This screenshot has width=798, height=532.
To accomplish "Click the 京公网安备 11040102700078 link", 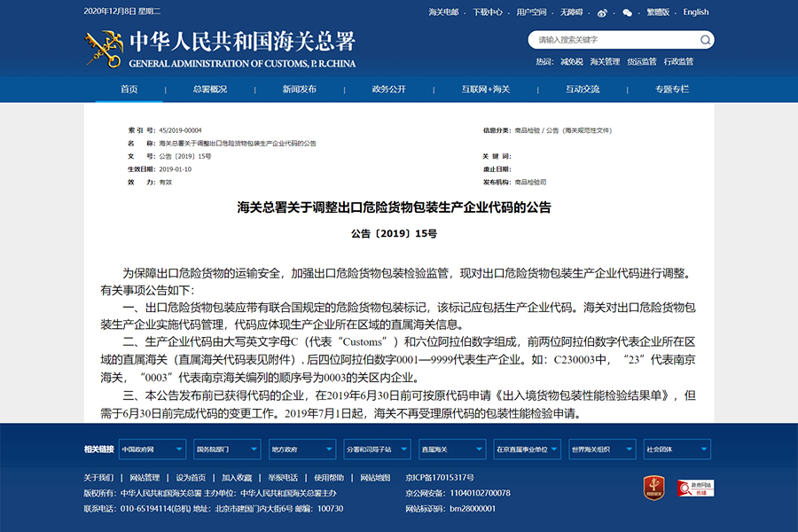I will [458, 493].
